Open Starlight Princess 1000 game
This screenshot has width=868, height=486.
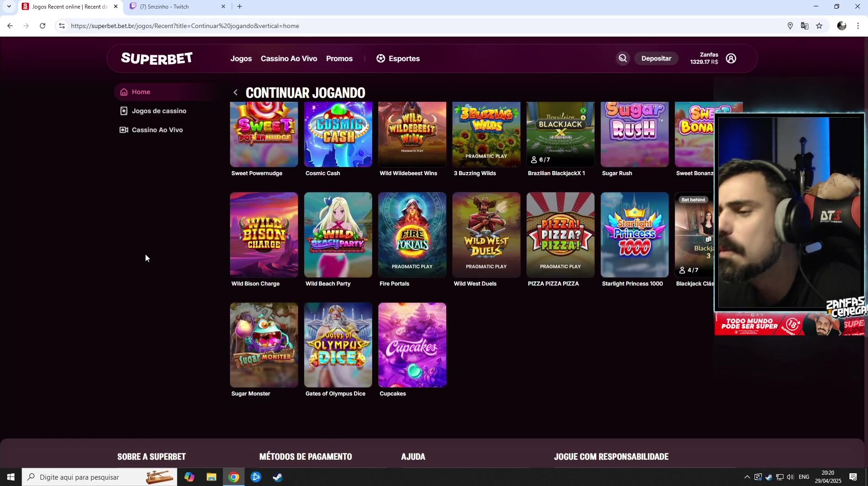tap(635, 235)
